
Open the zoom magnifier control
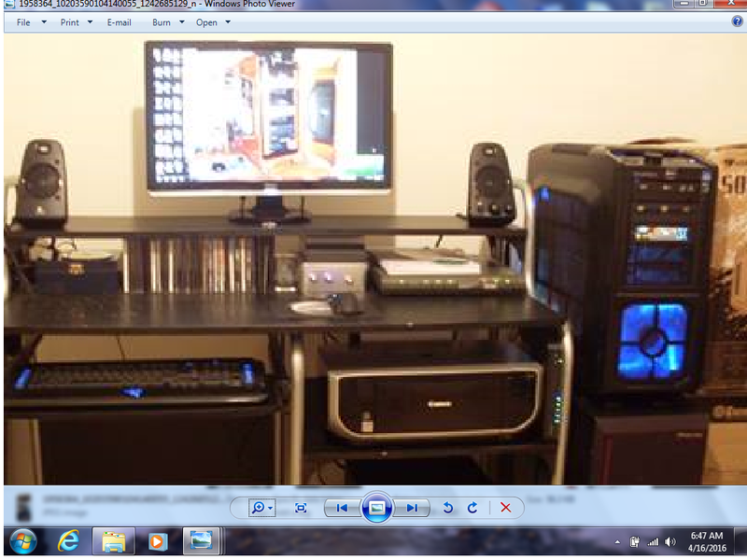(261, 508)
